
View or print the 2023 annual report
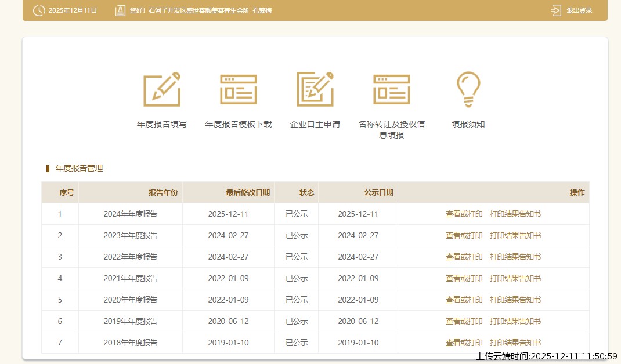[464, 235]
